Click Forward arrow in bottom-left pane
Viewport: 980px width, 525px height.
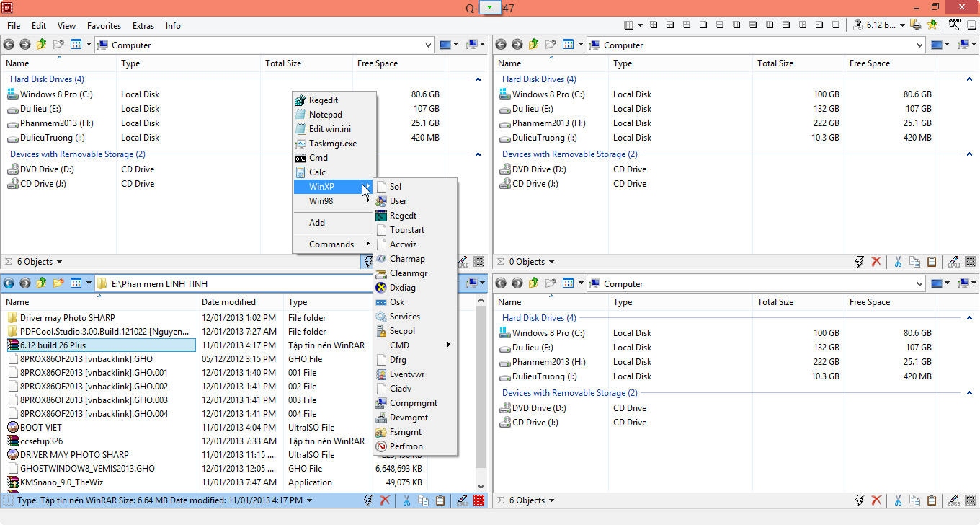[25, 283]
